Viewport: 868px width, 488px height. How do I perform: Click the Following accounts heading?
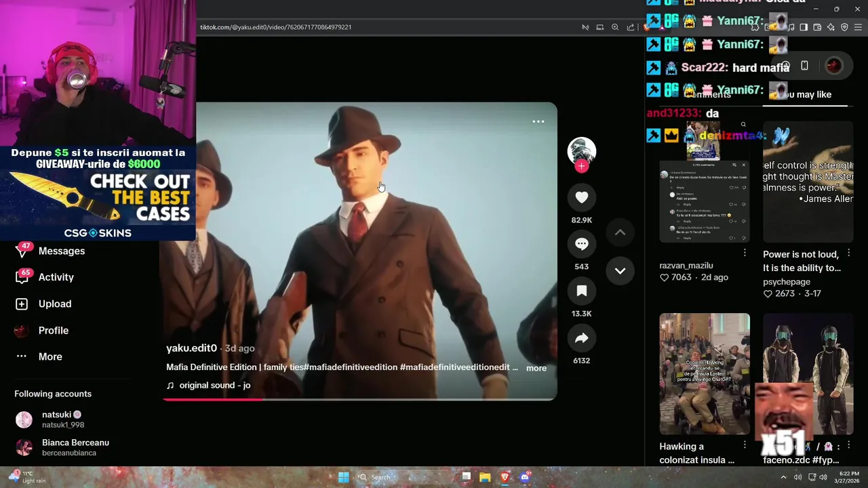(x=53, y=394)
